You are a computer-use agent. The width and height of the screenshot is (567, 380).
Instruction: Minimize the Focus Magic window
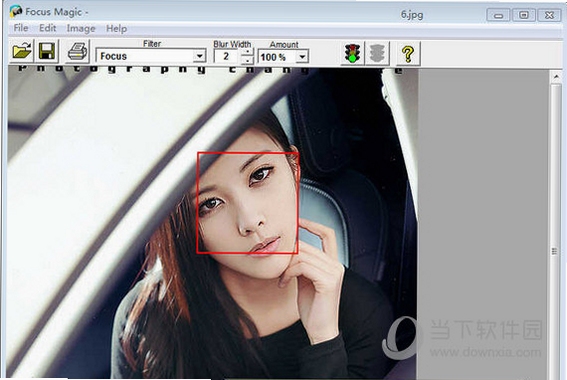pos(498,15)
